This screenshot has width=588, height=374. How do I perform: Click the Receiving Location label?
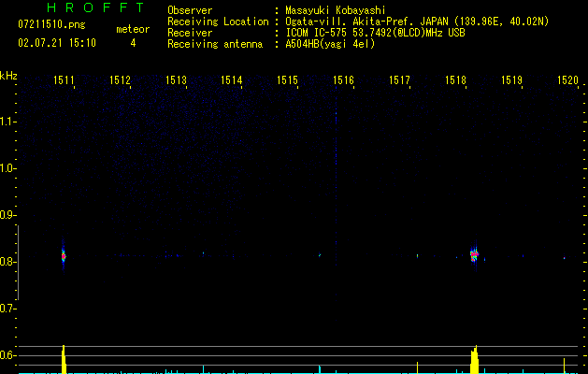218,22
